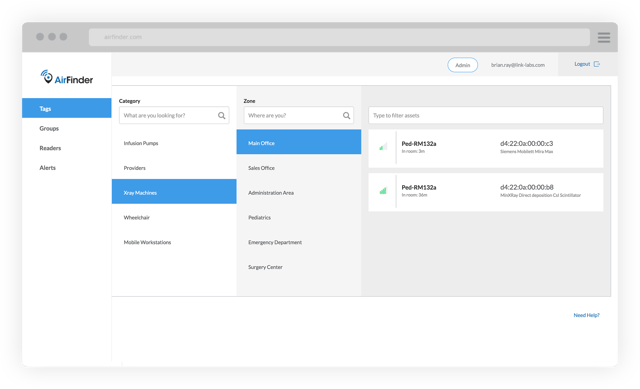
Task: Focus the 'Type to filter assets' field
Action: [486, 116]
